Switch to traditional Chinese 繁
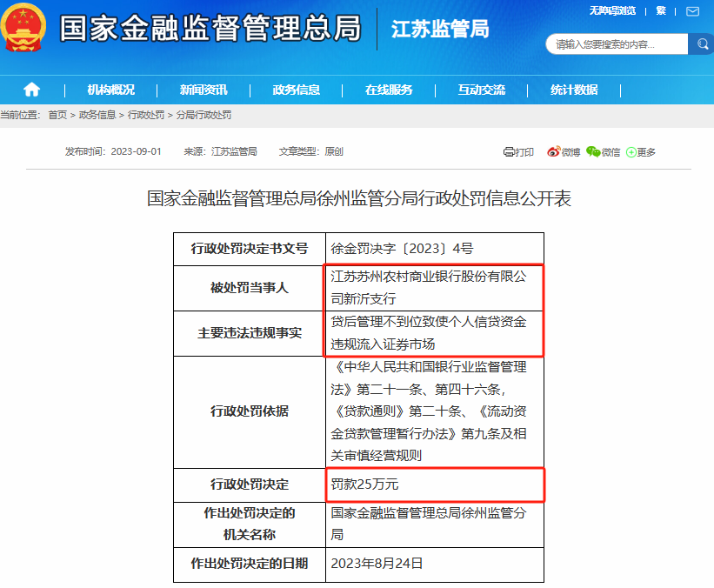Screen dimensions: 714x588 (661, 11)
